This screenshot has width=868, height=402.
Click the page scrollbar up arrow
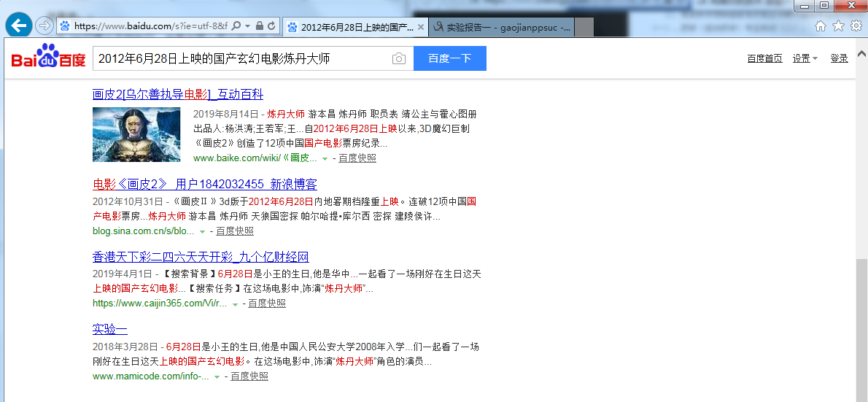861,54
